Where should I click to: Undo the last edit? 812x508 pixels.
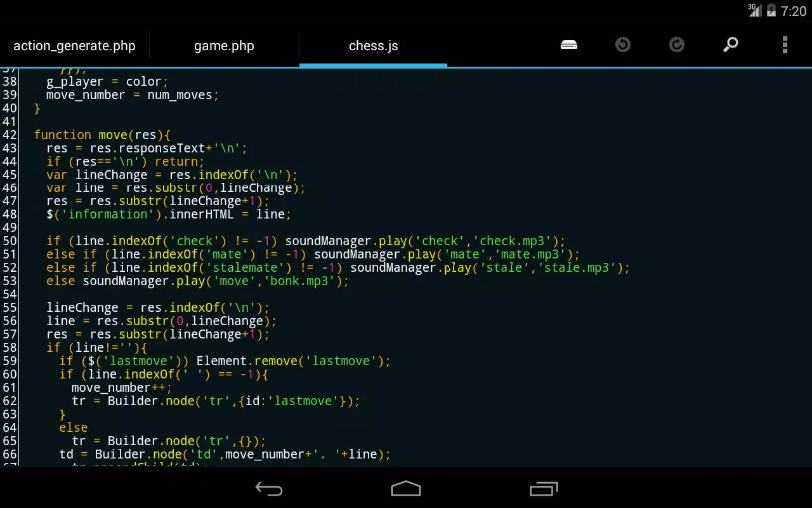point(622,44)
